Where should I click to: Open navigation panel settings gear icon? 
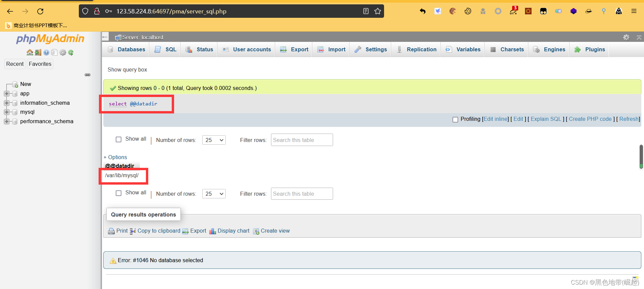tap(63, 52)
